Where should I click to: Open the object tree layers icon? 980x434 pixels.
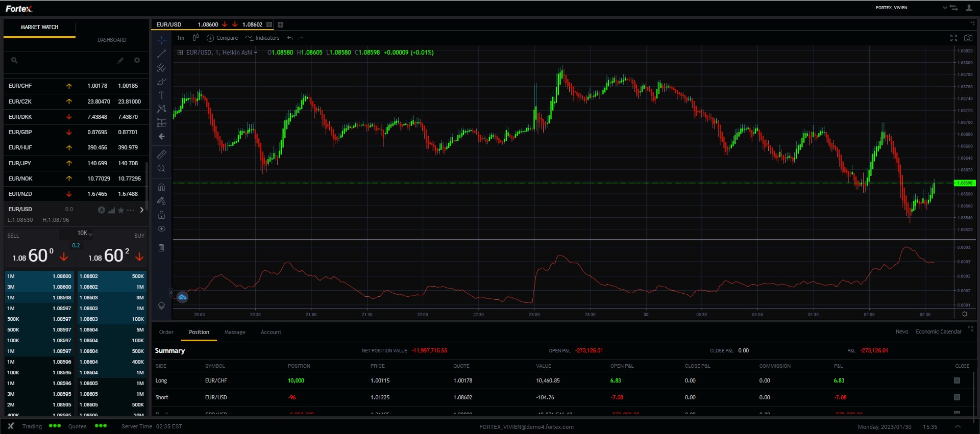click(x=161, y=306)
